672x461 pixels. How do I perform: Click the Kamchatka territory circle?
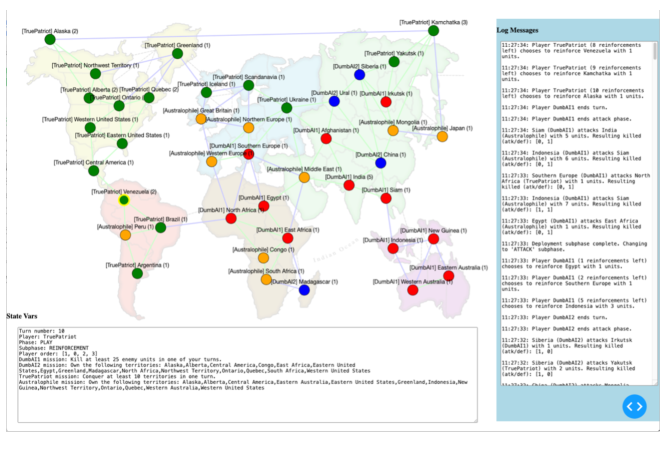pyautogui.click(x=432, y=31)
